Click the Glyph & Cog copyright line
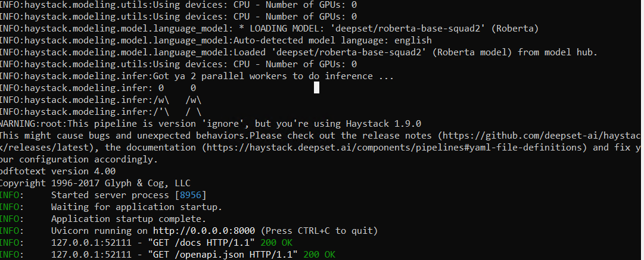The height and width of the screenshot is (260, 644). (x=95, y=183)
